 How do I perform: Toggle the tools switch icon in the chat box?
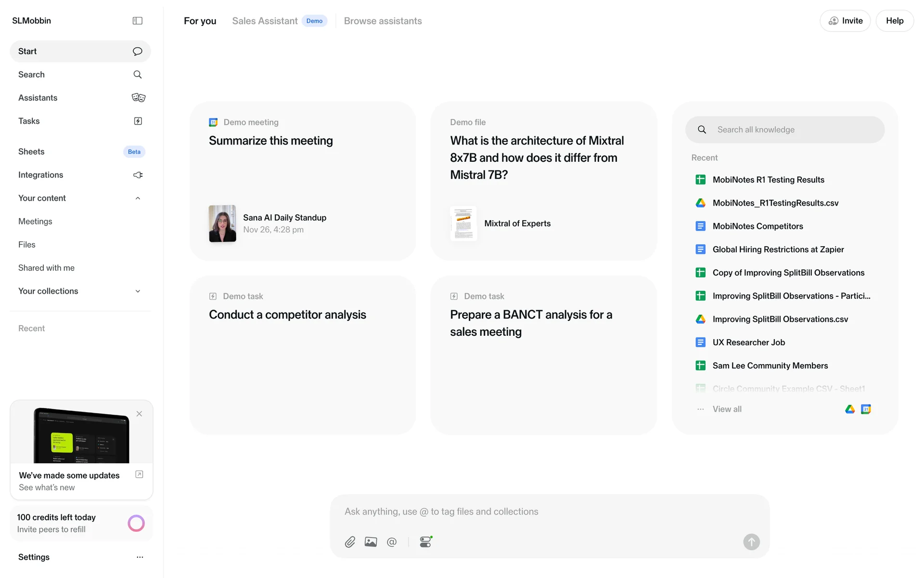(x=425, y=542)
